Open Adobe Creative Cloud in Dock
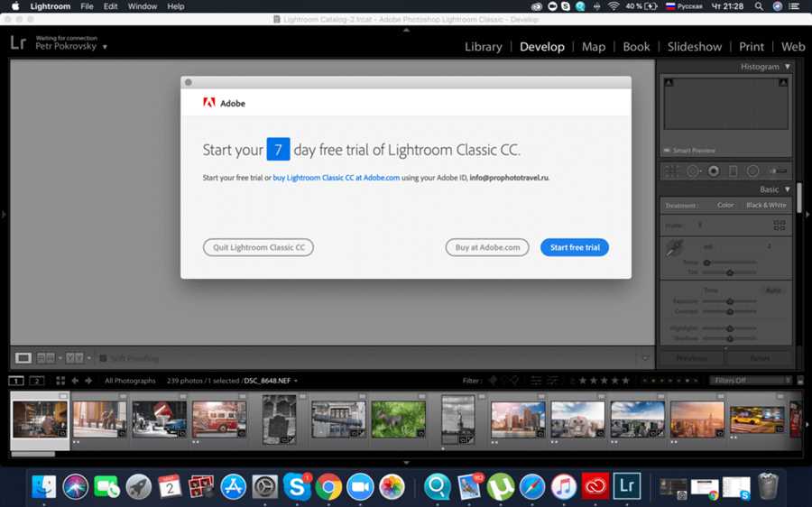The image size is (812, 507). [595, 485]
